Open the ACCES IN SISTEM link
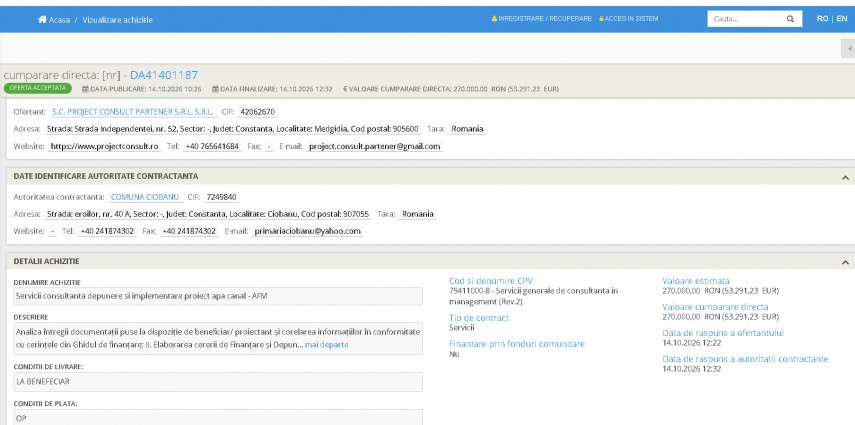The image size is (855, 425). [631, 19]
